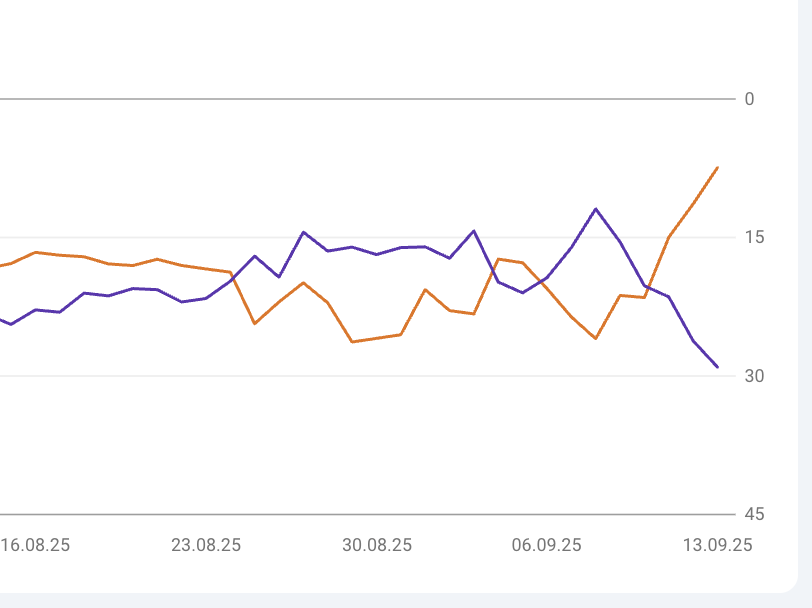The height and width of the screenshot is (608, 812).
Task: Click the y-axis label 45
Action: pos(754,514)
